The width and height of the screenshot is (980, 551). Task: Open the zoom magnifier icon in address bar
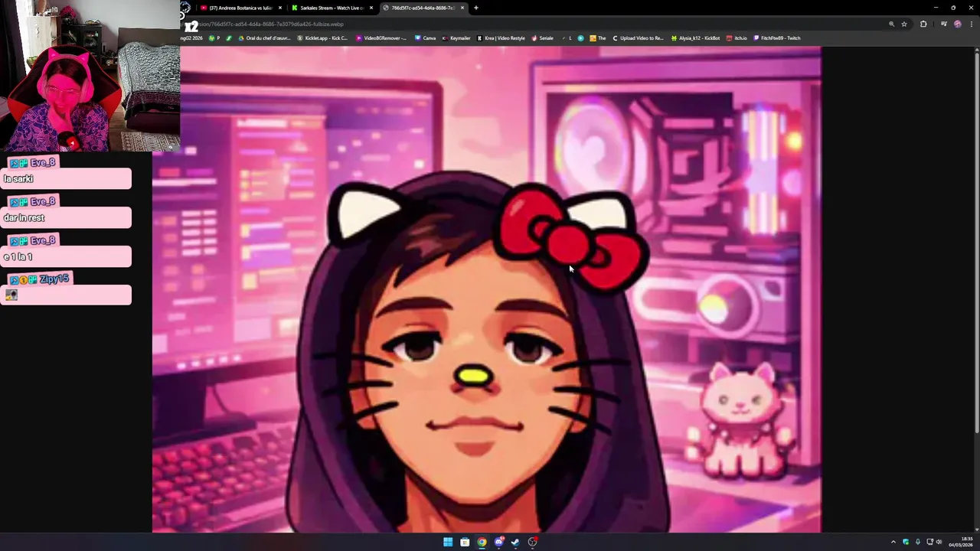[x=891, y=24]
